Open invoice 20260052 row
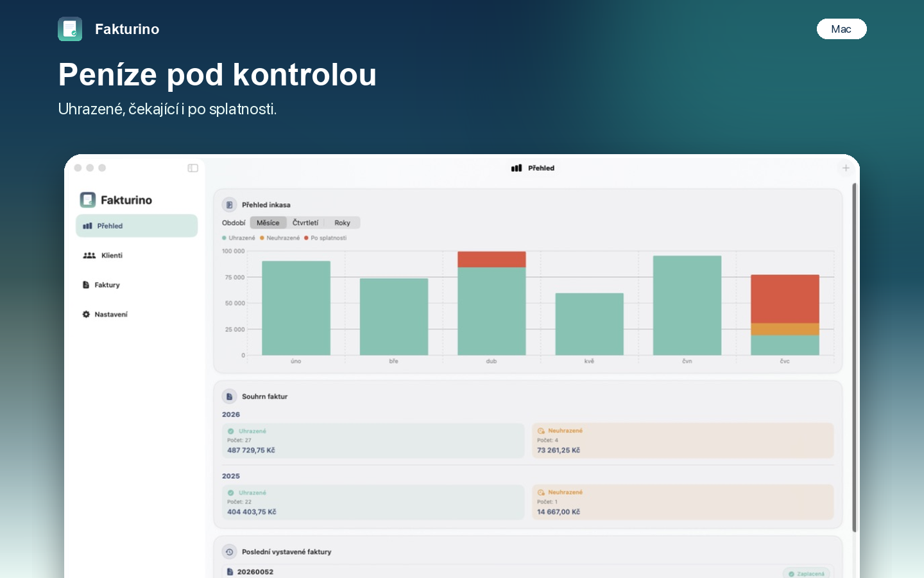This screenshot has width=924, height=578. (x=527, y=572)
